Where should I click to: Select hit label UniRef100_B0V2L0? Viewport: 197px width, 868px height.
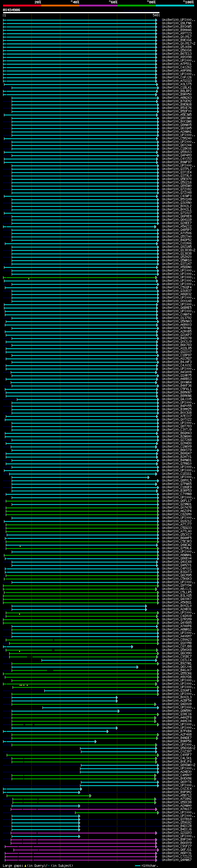point(177,606)
